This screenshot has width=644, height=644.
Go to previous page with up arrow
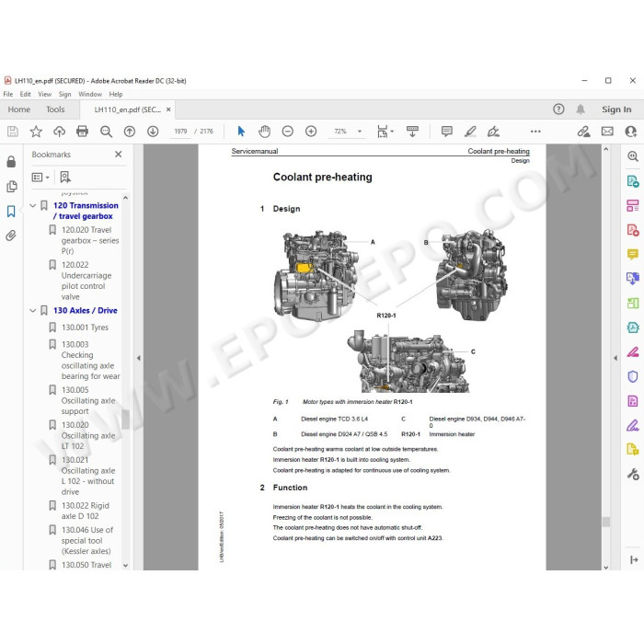130,132
